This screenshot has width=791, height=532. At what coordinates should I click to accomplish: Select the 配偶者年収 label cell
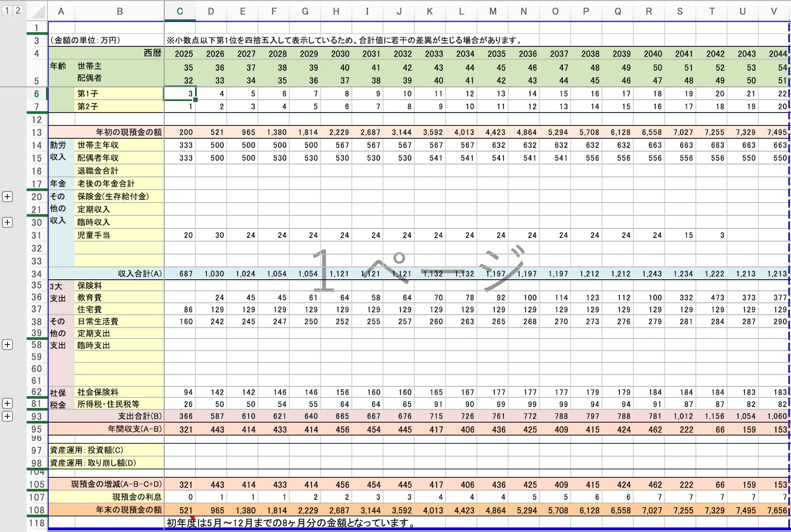119,157
